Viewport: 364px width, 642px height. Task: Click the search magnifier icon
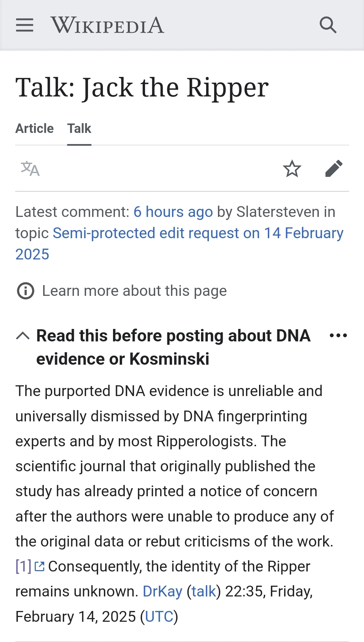click(x=328, y=25)
